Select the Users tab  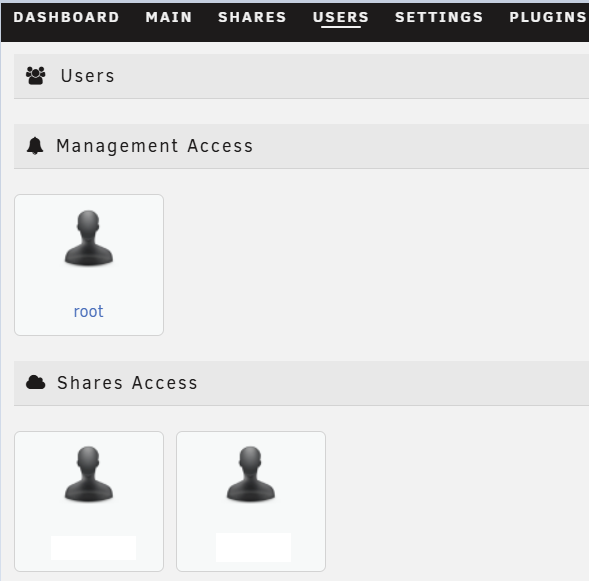341,17
